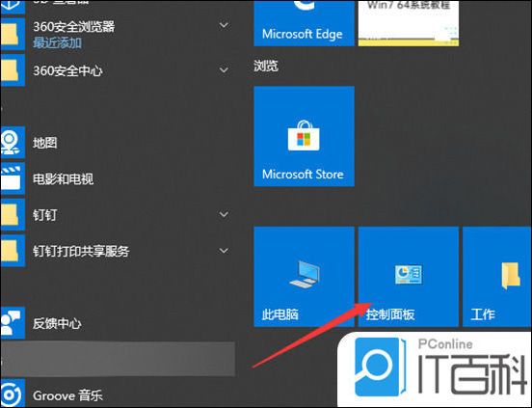Expand the 钉钉打印共享服务 folder chevron

224,251
